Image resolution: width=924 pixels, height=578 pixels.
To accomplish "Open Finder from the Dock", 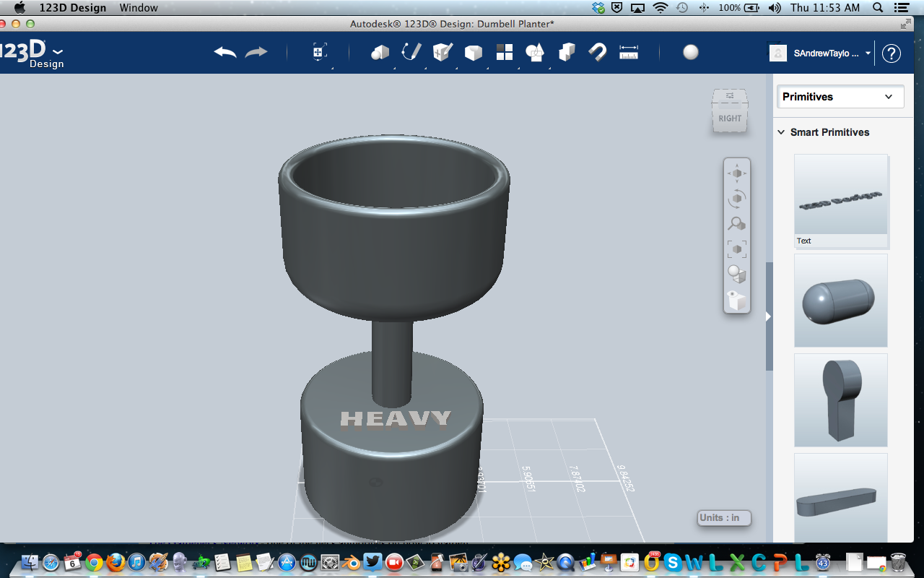I will pos(30,561).
